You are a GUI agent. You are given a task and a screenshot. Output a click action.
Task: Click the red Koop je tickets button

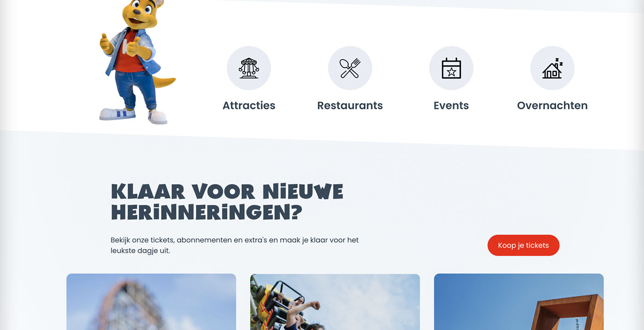pos(523,245)
